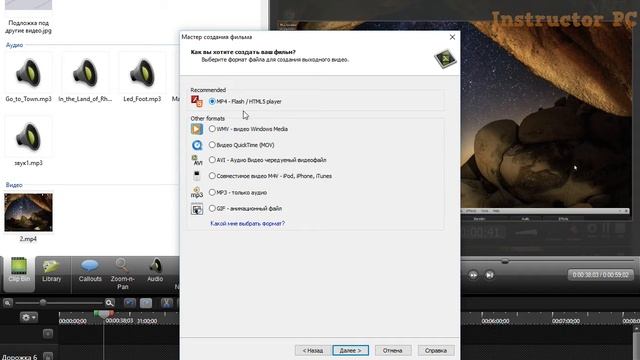Open timeline settings gear dropdown
The width and height of the screenshot is (640, 360).
click(29, 317)
